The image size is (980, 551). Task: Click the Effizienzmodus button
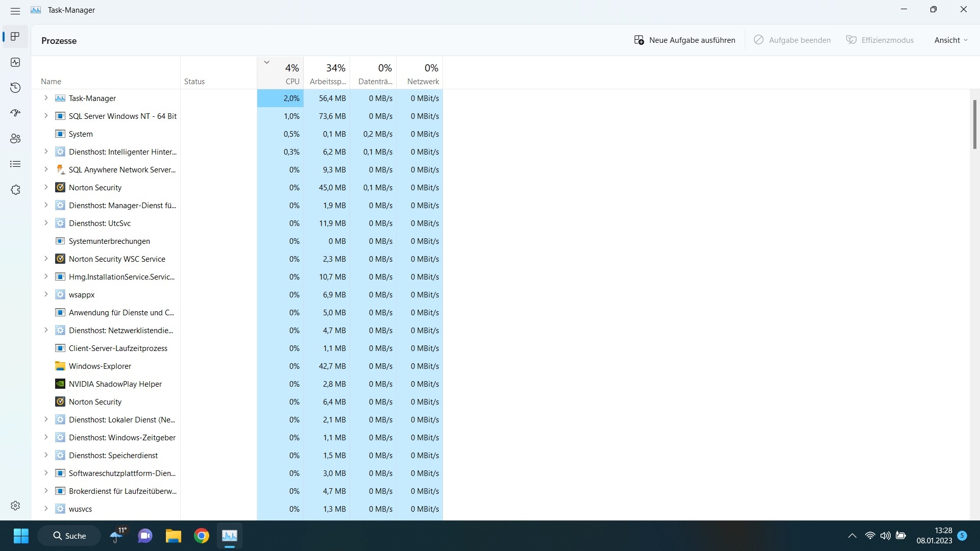880,40
